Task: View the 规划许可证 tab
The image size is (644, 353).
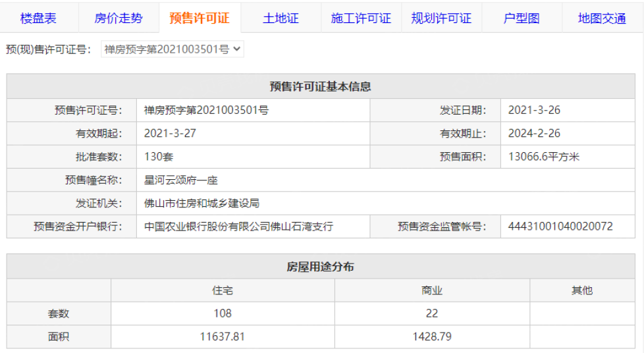Action: [x=441, y=18]
